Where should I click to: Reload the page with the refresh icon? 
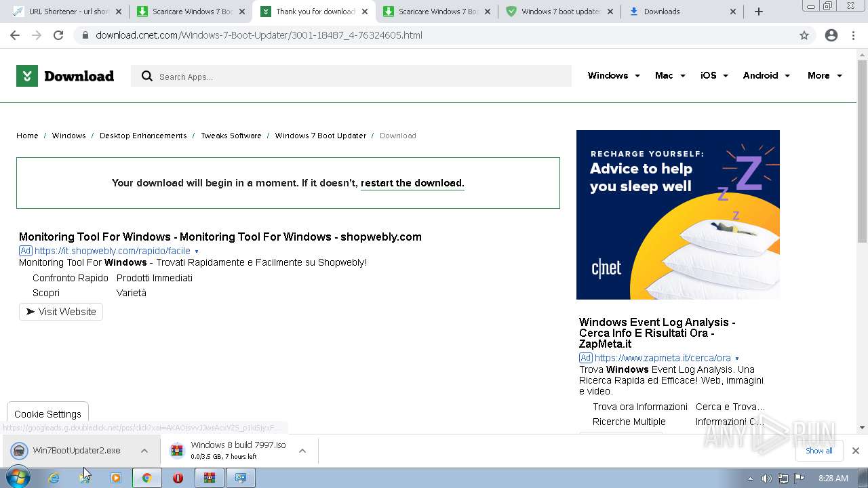58,35
